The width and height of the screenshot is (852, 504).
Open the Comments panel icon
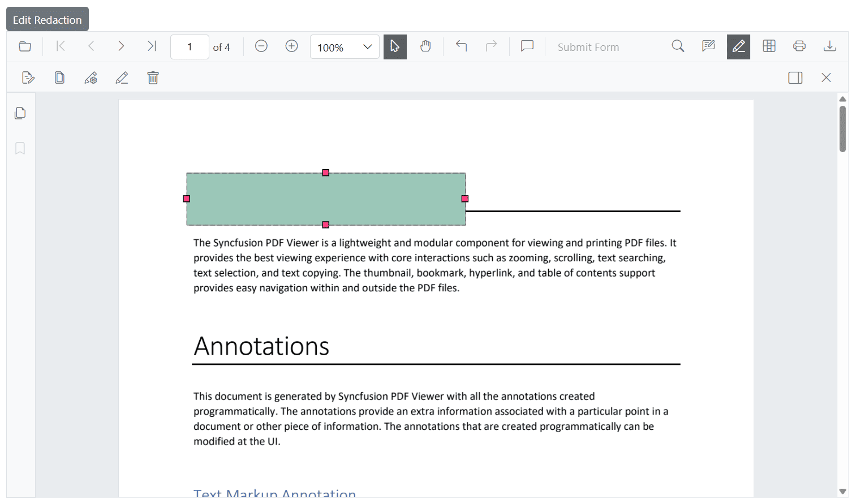pos(527,46)
